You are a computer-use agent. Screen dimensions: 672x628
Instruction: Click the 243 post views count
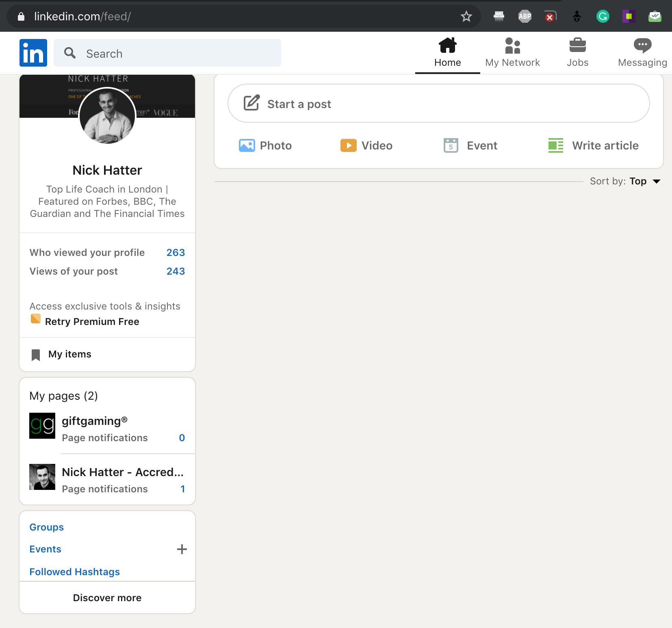[x=176, y=271]
